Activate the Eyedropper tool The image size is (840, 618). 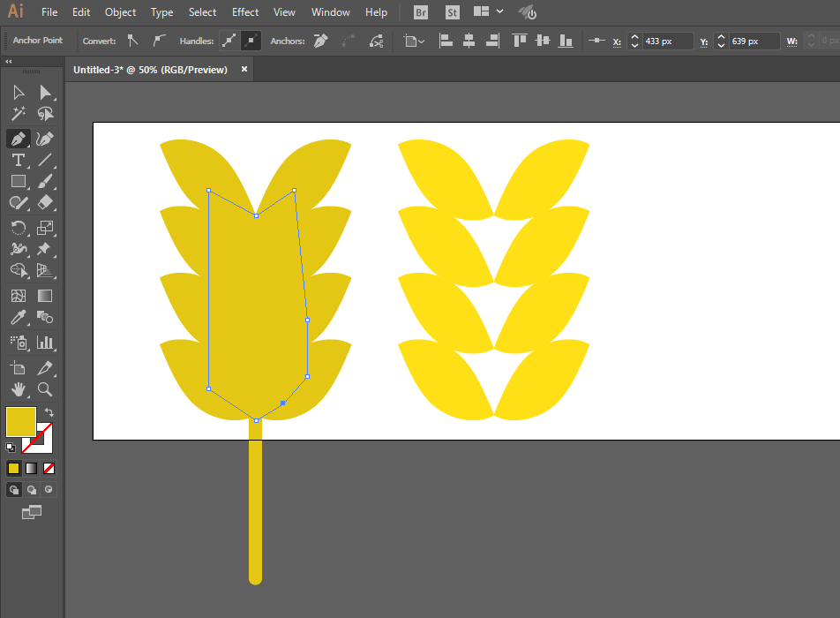pos(19,317)
